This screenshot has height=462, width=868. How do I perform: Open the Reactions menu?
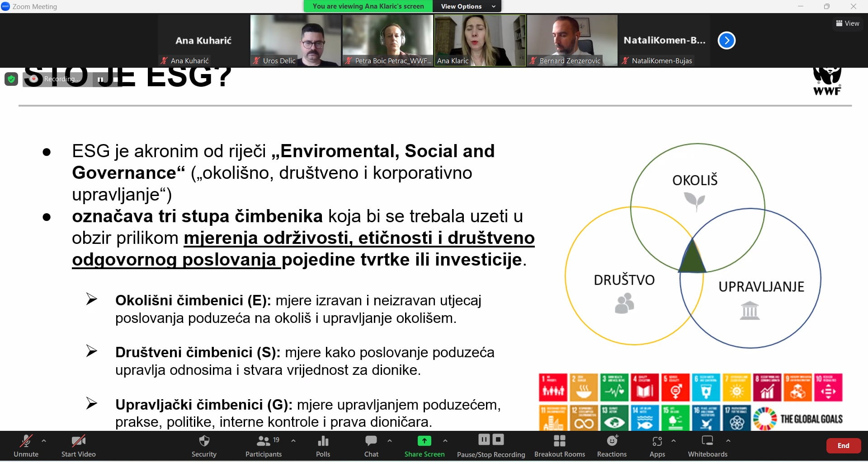pyautogui.click(x=612, y=445)
